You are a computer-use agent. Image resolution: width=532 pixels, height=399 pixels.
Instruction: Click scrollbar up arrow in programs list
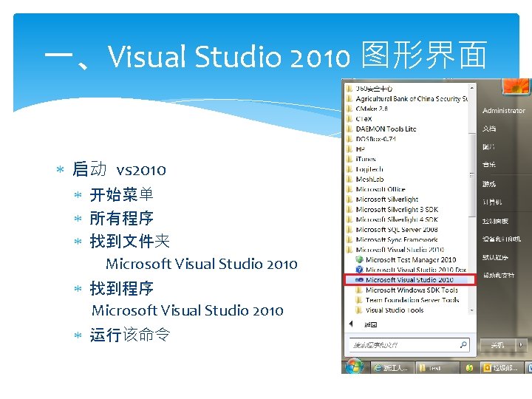(471, 88)
